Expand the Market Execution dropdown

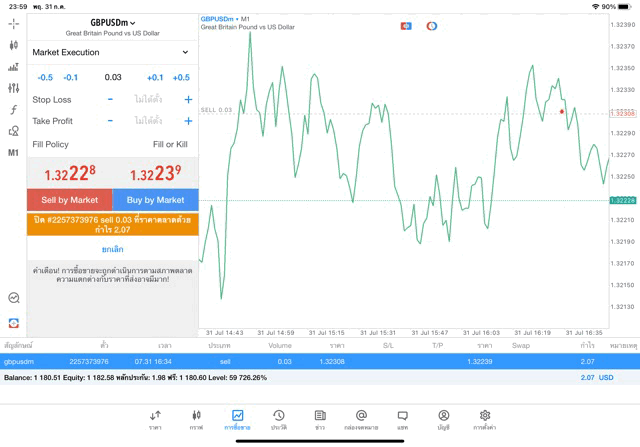[x=112, y=52]
